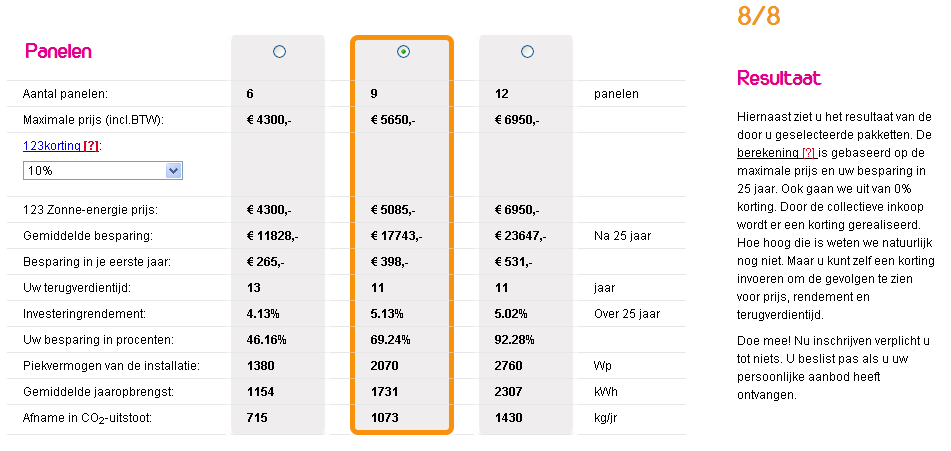Select the 9 panelen package radio button

pyautogui.click(x=403, y=52)
